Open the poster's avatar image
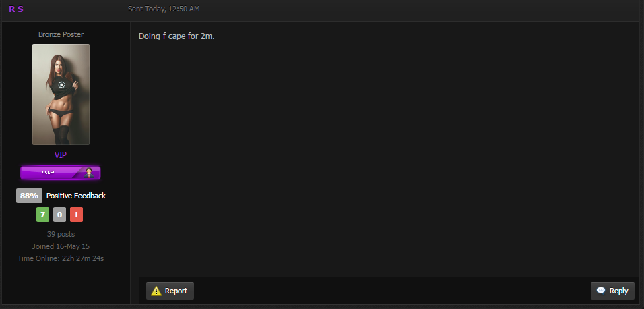 [x=61, y=94]
